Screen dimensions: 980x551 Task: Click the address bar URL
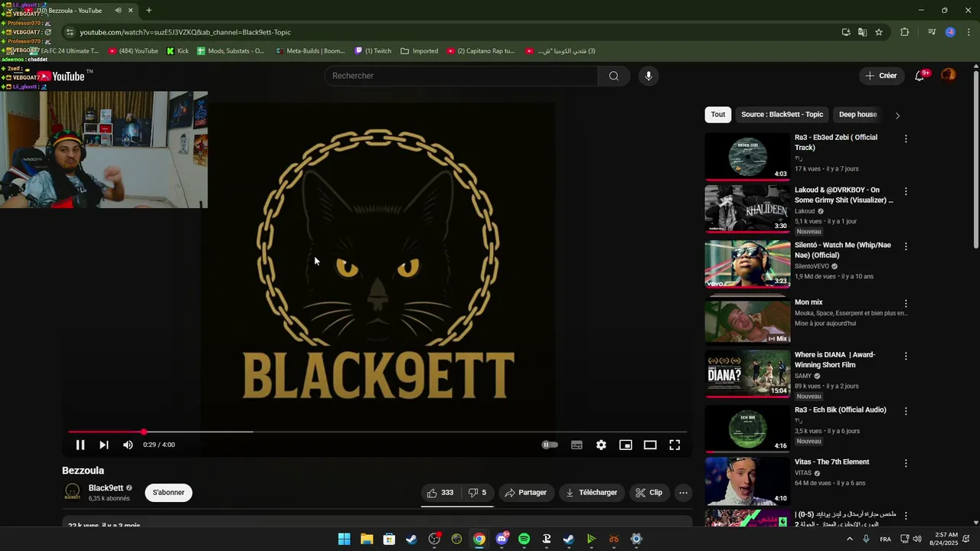point(185,32)
